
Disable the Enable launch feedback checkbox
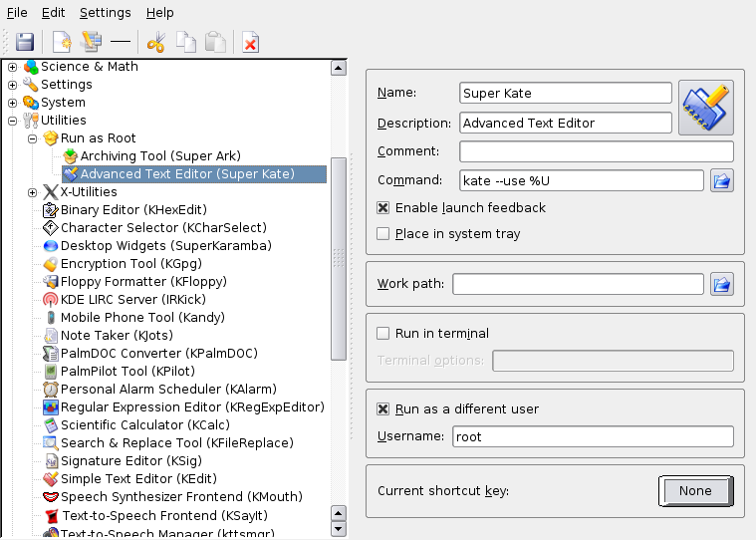click(x=383, y=208)
